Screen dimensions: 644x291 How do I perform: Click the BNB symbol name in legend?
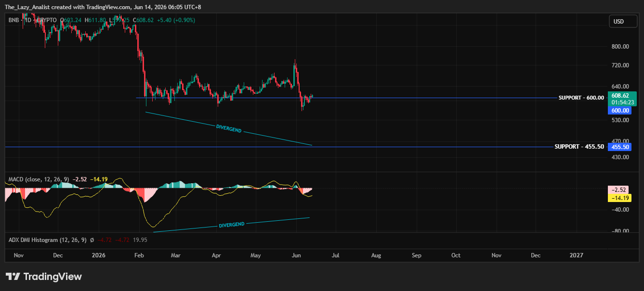tap(14, 20)
